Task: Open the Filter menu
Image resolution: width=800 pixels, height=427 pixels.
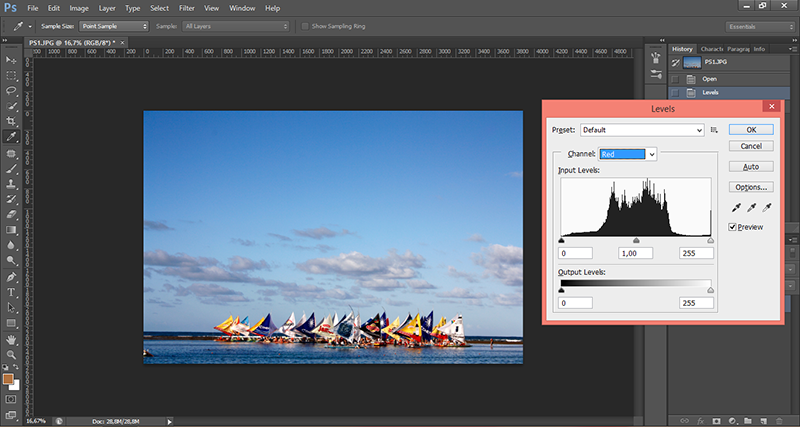Action: (186, 8)
